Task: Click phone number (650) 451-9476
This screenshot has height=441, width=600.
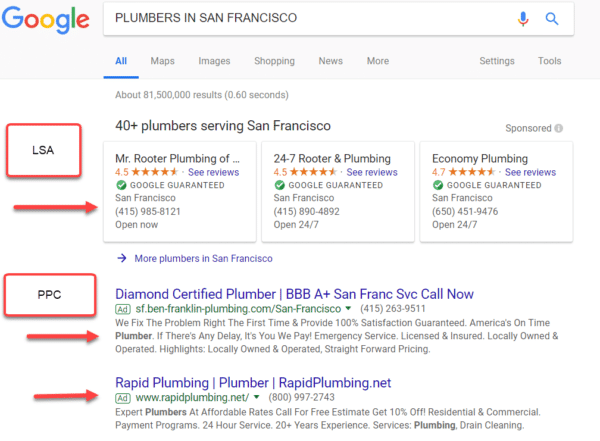Action: click(x=465, y=211)
